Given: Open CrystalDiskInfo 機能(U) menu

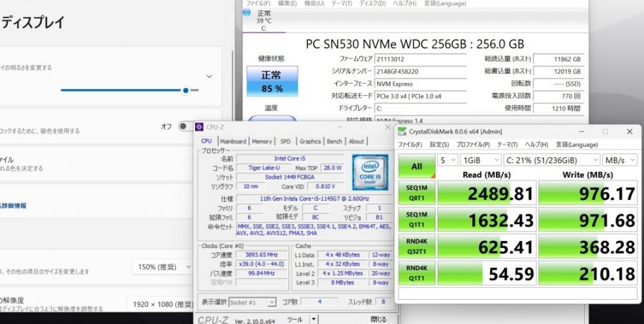Looking at the screenshot, I should click(314, 3).
